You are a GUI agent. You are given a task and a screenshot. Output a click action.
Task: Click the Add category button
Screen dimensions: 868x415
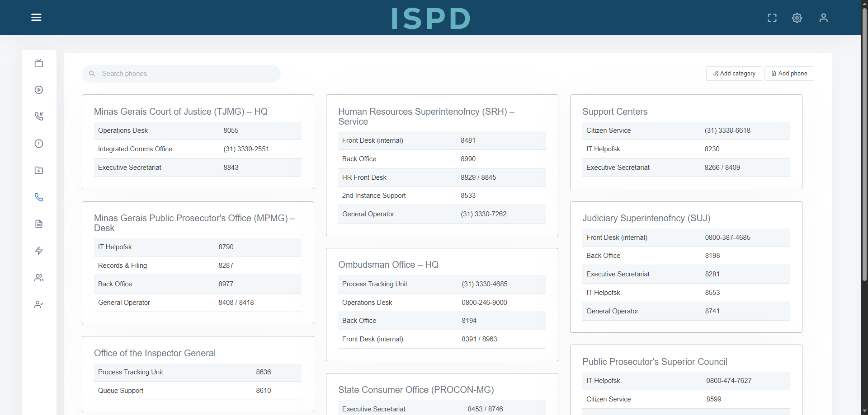pos(734,74)
